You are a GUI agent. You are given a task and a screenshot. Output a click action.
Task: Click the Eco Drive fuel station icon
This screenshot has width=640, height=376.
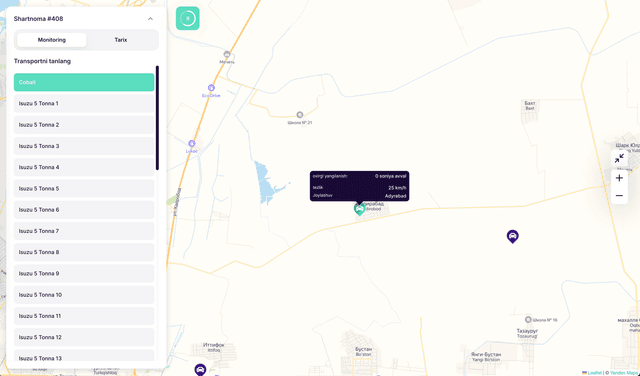[x=211, y=88]
